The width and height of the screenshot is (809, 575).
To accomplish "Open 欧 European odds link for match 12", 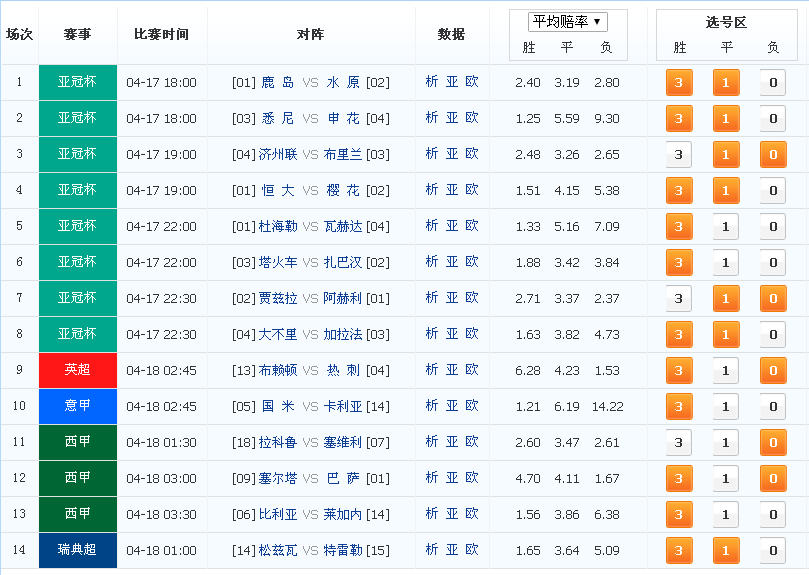I will [472, 478].
